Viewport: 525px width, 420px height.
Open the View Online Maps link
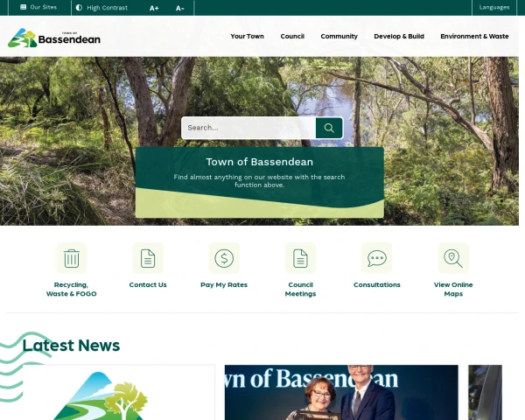[x=453, y=289]
